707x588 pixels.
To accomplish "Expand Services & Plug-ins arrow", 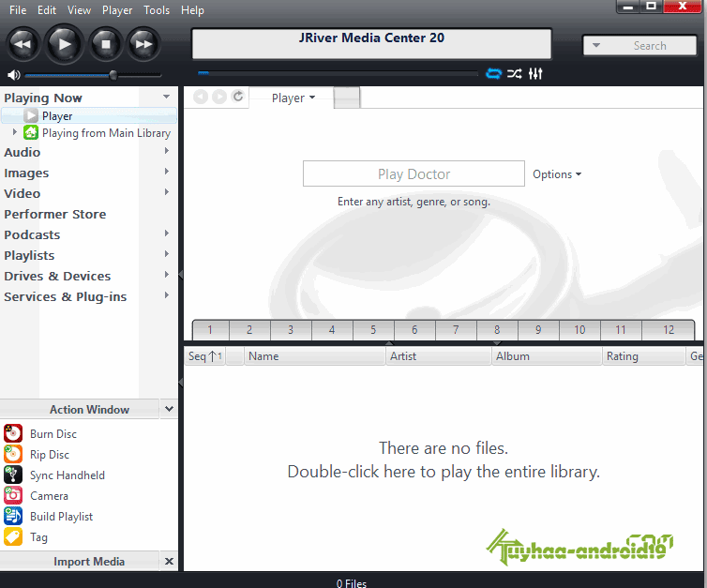I will [167, 295].
